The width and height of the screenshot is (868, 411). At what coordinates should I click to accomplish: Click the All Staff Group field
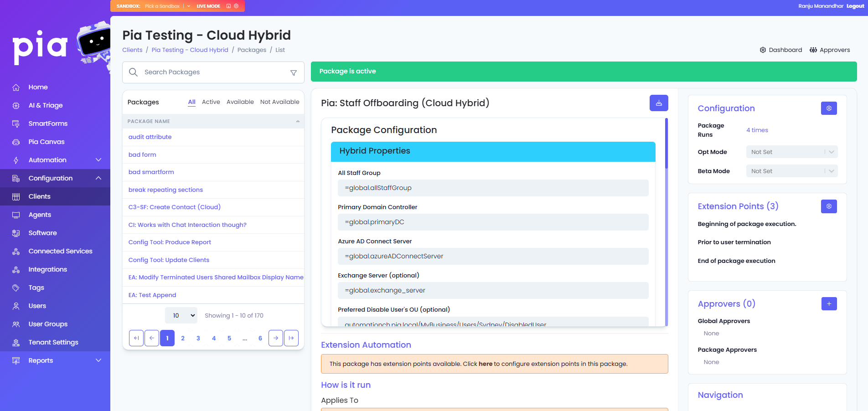pos(493,188)
